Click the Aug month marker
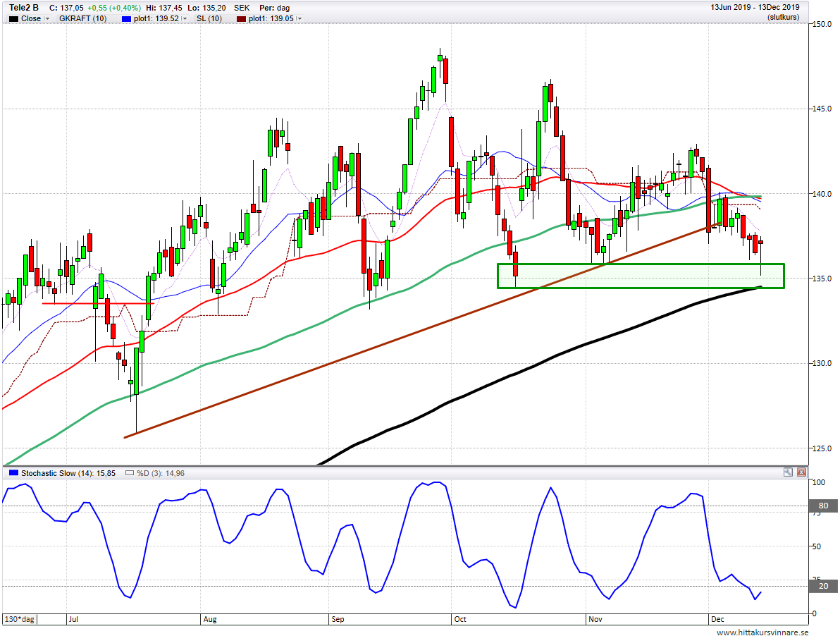 tap(209, 619)
